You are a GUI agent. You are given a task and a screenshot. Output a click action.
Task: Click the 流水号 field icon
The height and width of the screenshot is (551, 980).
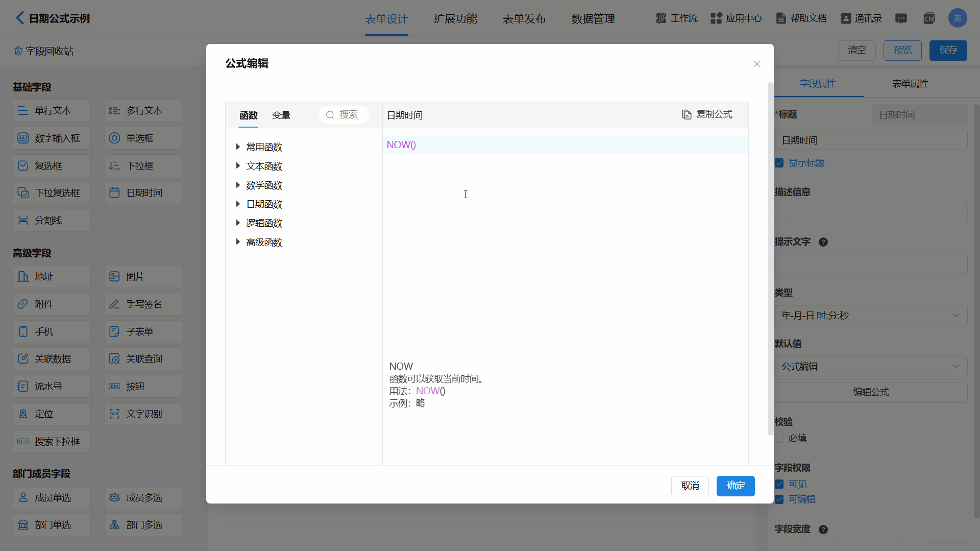point(23,386)
